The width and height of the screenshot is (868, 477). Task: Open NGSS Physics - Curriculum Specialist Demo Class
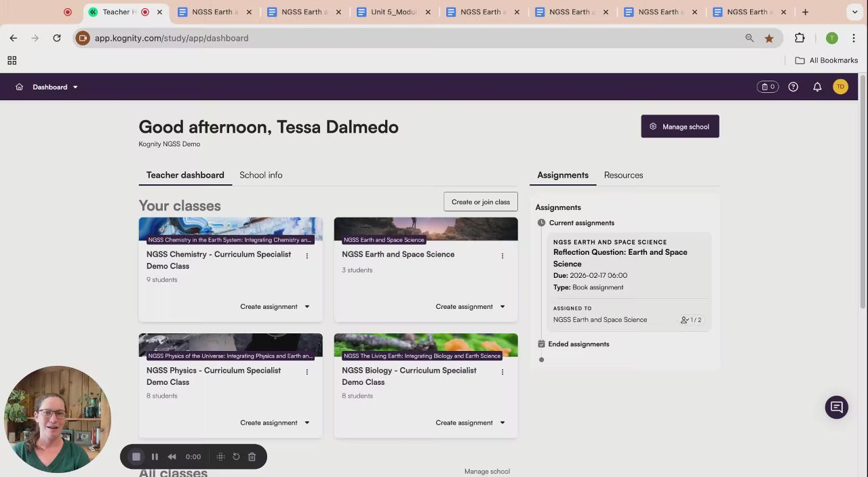[x=214, y=376]
